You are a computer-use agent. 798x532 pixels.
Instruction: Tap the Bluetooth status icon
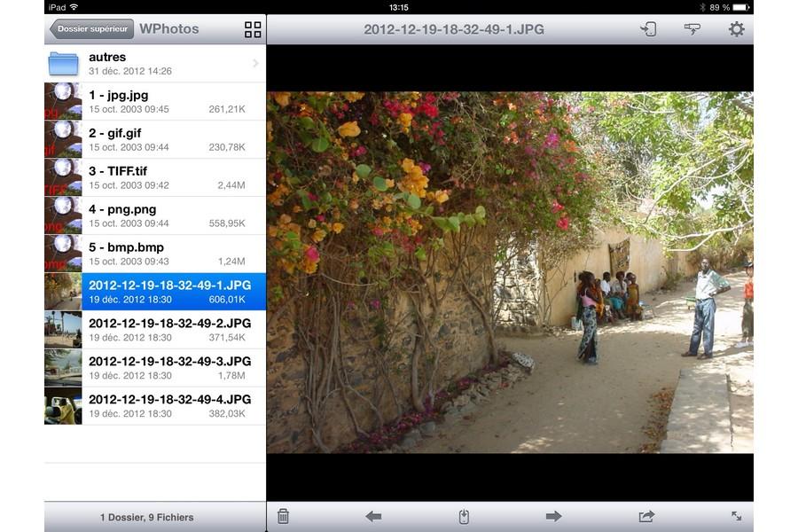[702, 7]
